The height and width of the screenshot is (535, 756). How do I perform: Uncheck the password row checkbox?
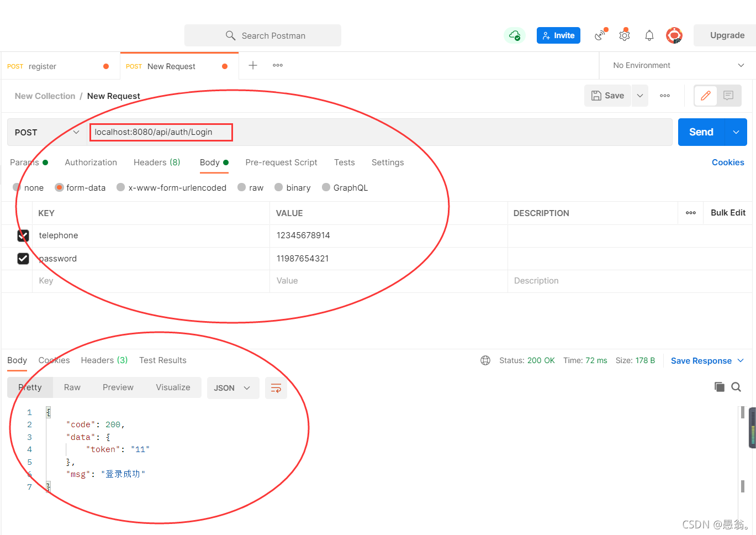[23, 259]
